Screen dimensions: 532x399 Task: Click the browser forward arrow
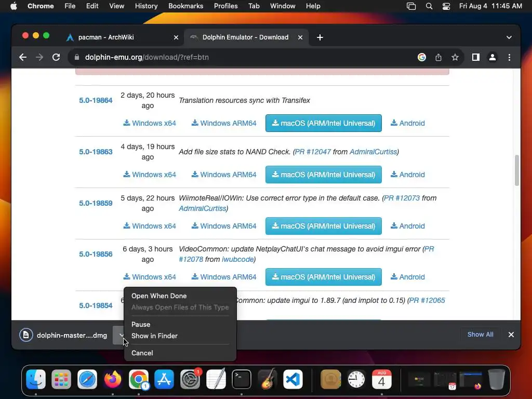[x=39, y=57]
